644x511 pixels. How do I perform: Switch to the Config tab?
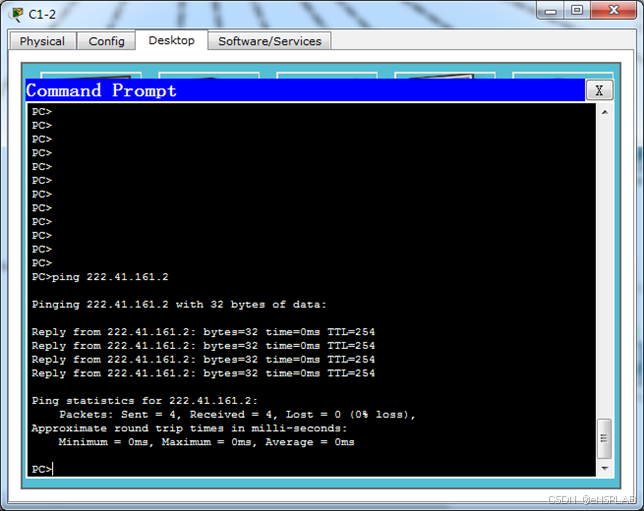click(x=106, y=41)
